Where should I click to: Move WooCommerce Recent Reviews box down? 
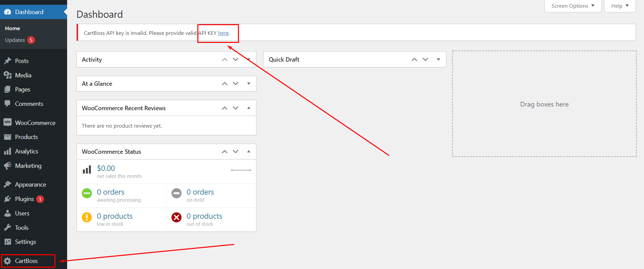[x=236, y=108]
